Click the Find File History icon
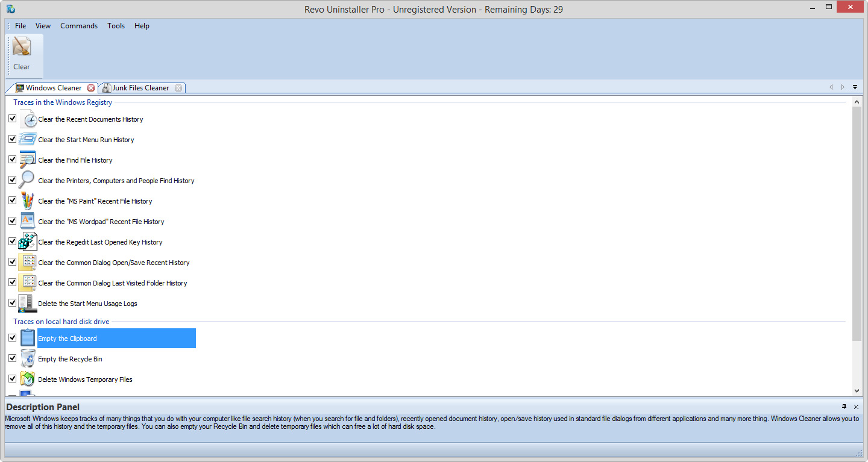 click(28, 160)
